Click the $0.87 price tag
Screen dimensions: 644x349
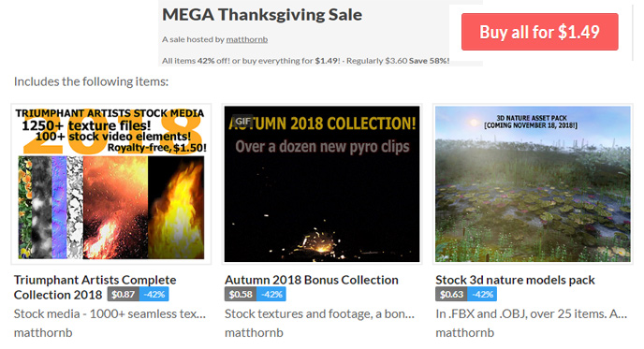pyautogui.click(x=124, y=294)
